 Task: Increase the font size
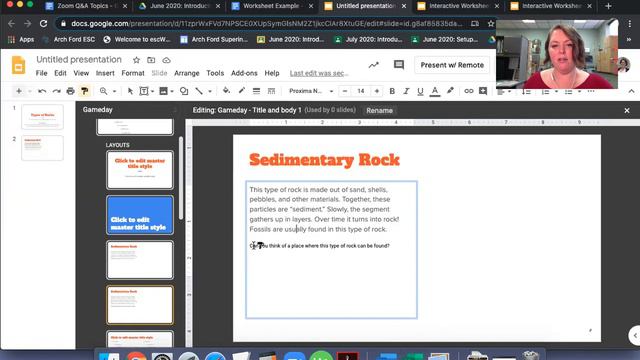pos(377,91)
